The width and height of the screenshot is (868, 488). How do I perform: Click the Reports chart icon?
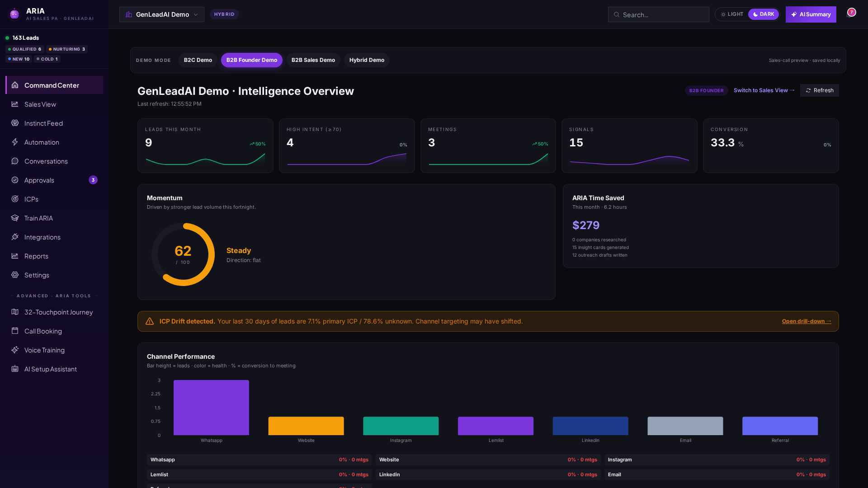point(15,256)
